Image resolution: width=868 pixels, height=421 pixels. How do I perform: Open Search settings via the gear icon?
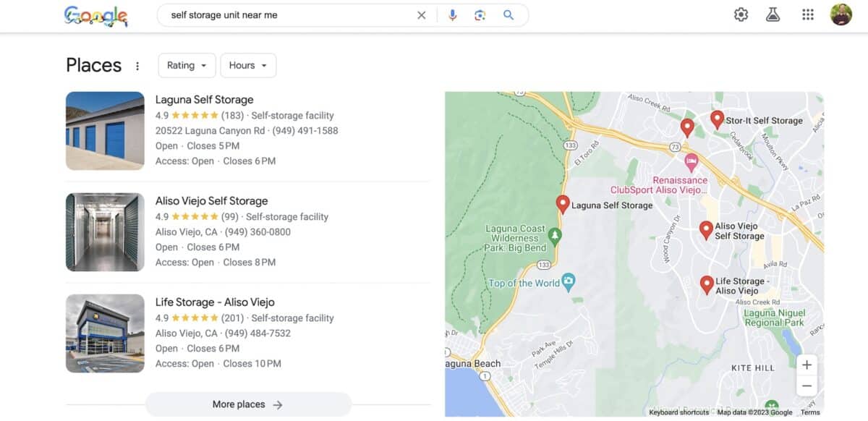[740, 14]
